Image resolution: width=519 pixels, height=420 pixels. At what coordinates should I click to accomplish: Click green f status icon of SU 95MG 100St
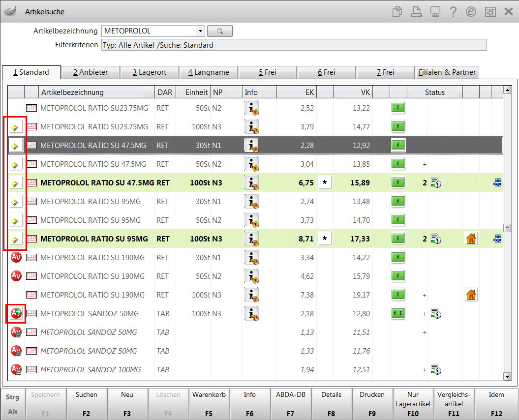click(x=398, y=239)
